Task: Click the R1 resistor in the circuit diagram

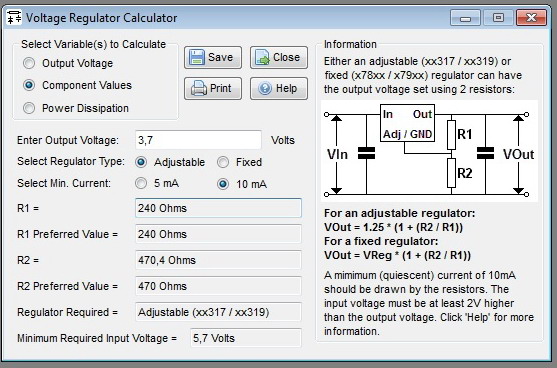Action: click(x=451, y=135)
